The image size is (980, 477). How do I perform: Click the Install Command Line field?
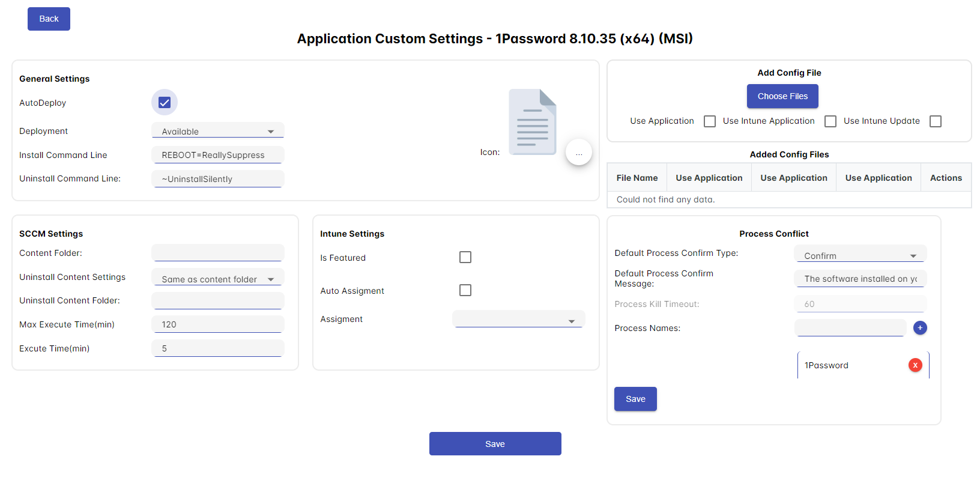pos(217,155)
